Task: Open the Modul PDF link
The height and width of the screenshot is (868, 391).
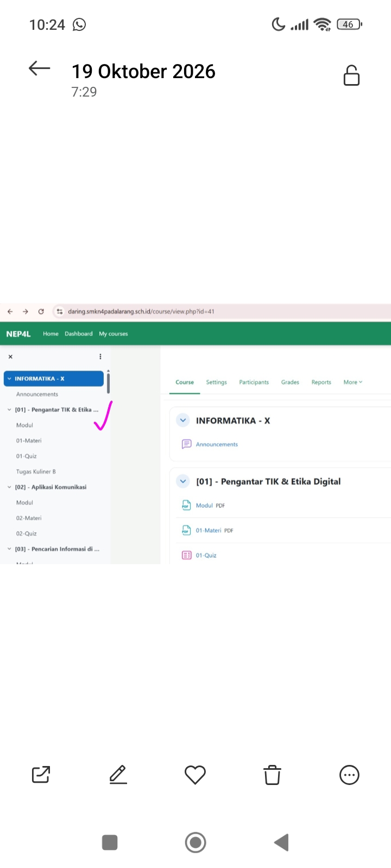Action: coord(204,505)
